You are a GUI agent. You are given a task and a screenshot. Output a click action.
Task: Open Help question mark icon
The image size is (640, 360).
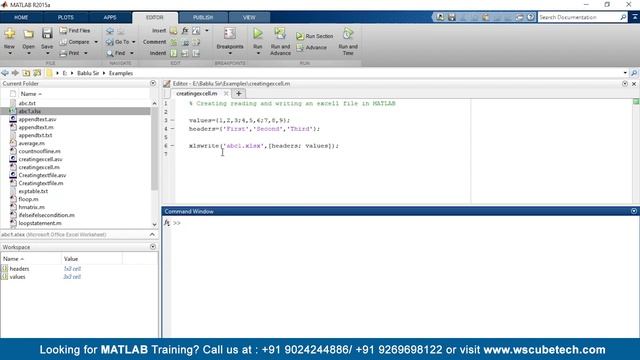[530, 17]
